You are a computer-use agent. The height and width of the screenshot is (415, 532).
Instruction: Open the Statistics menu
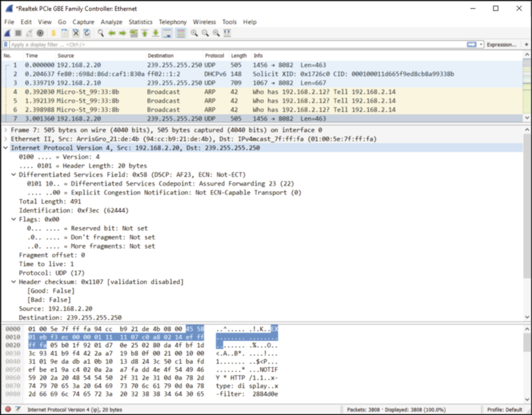tap(141, 22)
